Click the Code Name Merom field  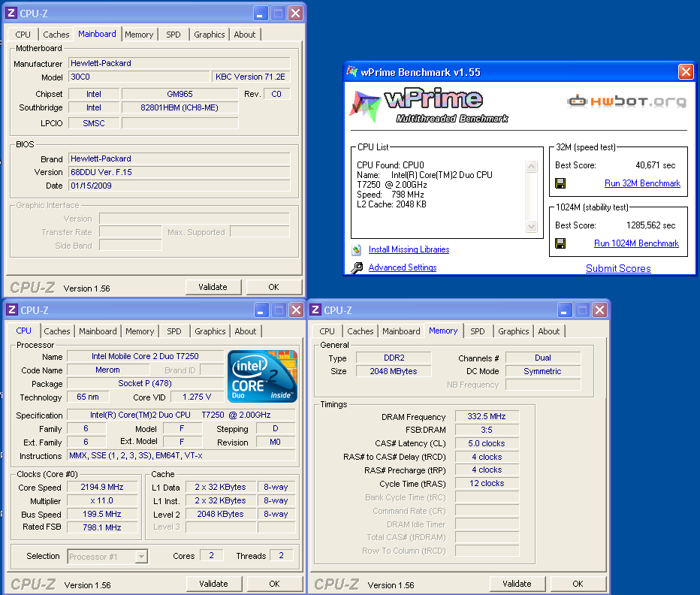(108, 370)
